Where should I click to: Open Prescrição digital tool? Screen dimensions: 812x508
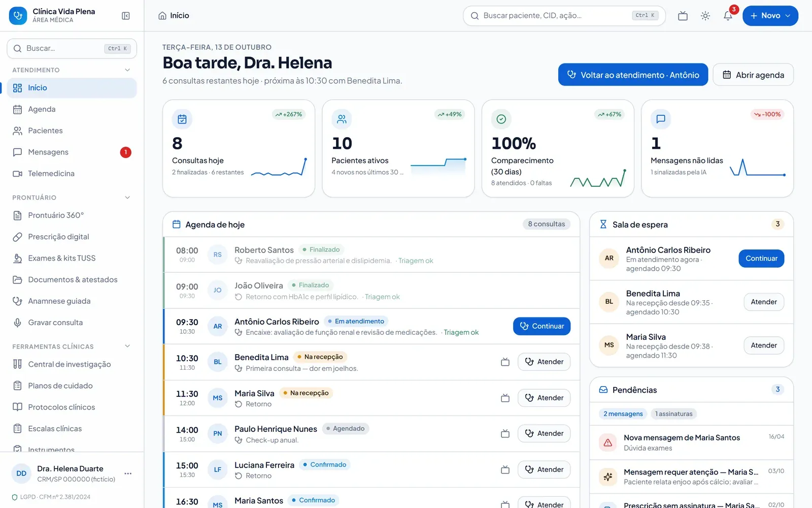click(72, 237)
